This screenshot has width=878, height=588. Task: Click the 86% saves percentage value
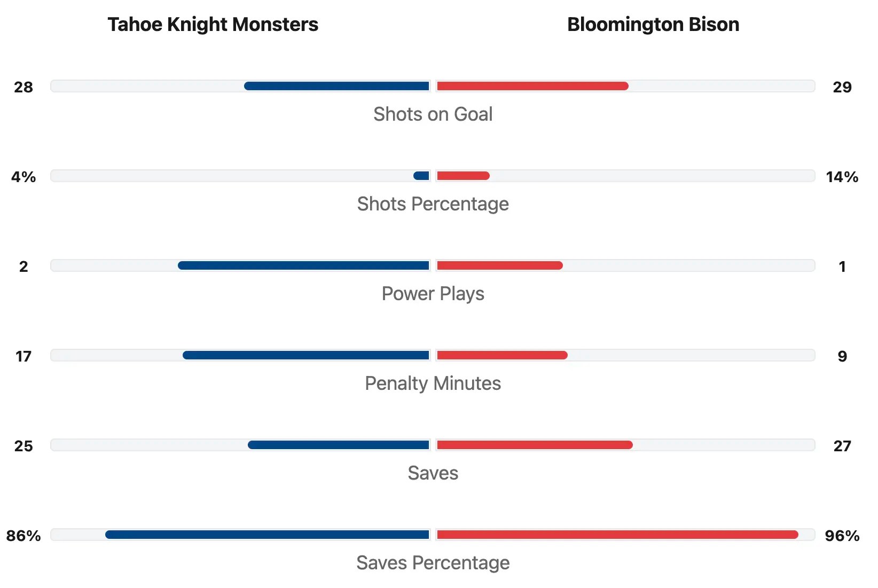pos(23,536)
